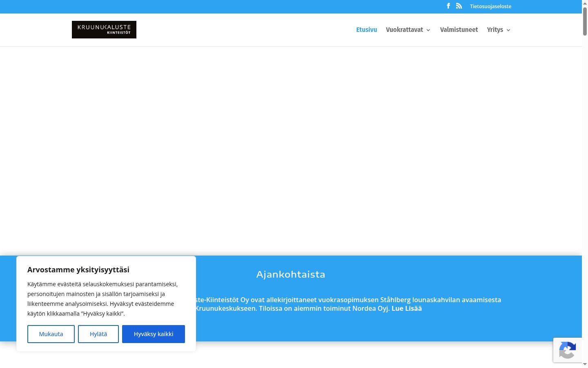Follow the Lue Lisää link
Screen dimensions: 588x368
click(407, 308)
